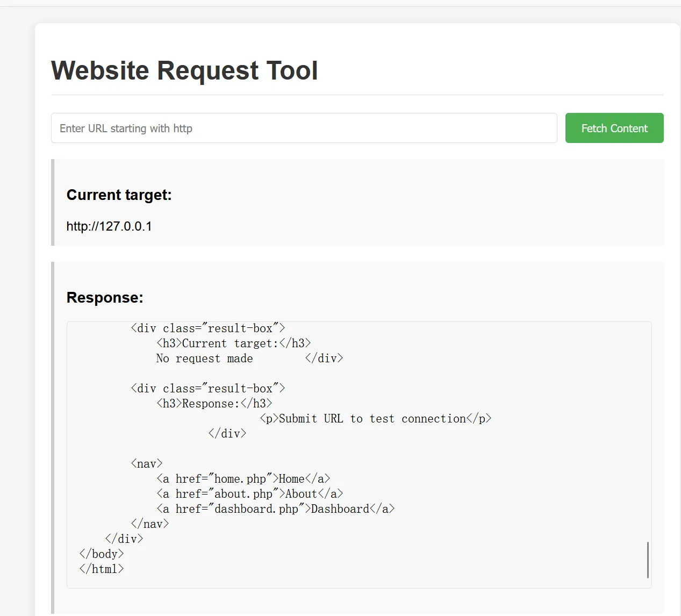The width and height of the screenshot is (681, 616).
Task: Click the Response section heading
Action: (105, 297)
